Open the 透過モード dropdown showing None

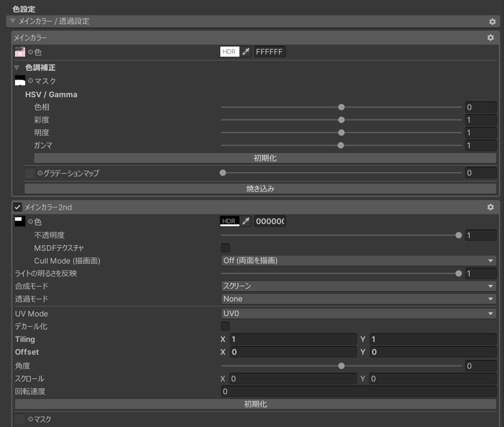(358, 299)
